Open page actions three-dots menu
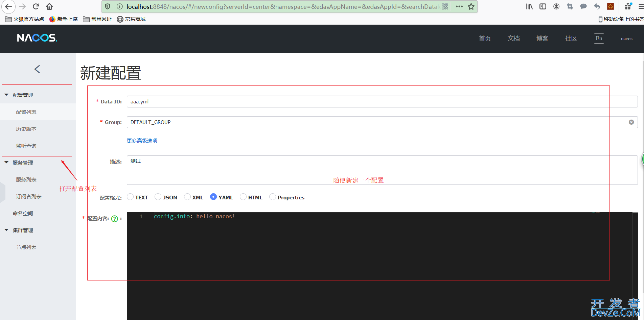Viewport: 644px width, 320px height. coord(459,6)
